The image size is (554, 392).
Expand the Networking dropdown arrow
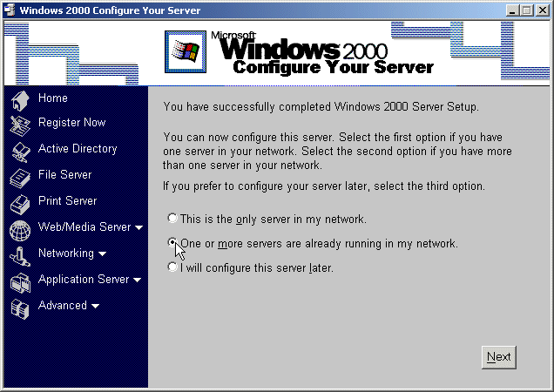coord(102,254)
